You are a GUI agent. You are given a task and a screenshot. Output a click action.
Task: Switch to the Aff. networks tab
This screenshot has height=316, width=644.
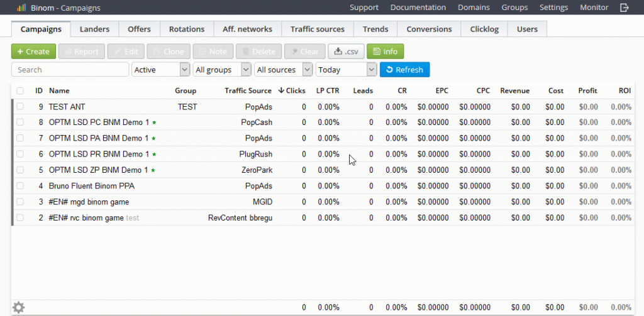coord(248,29)
